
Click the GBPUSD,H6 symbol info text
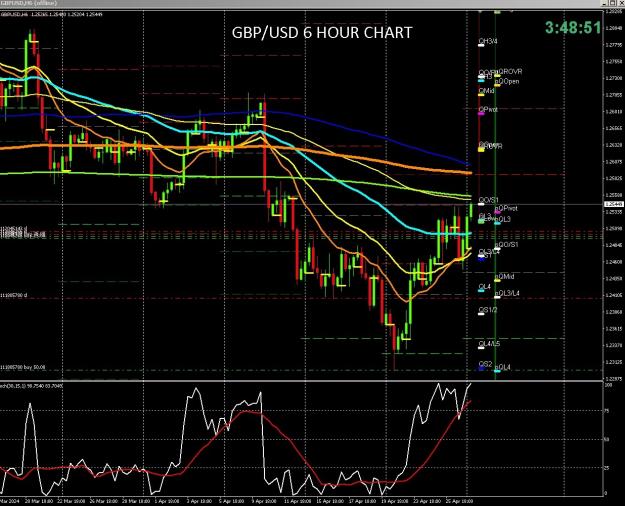51,14
